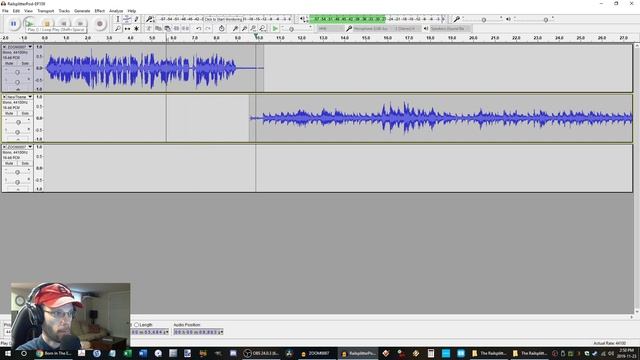Mute the top ZOOM0007 track
This screenshot has width=640, height=360.
9,63
